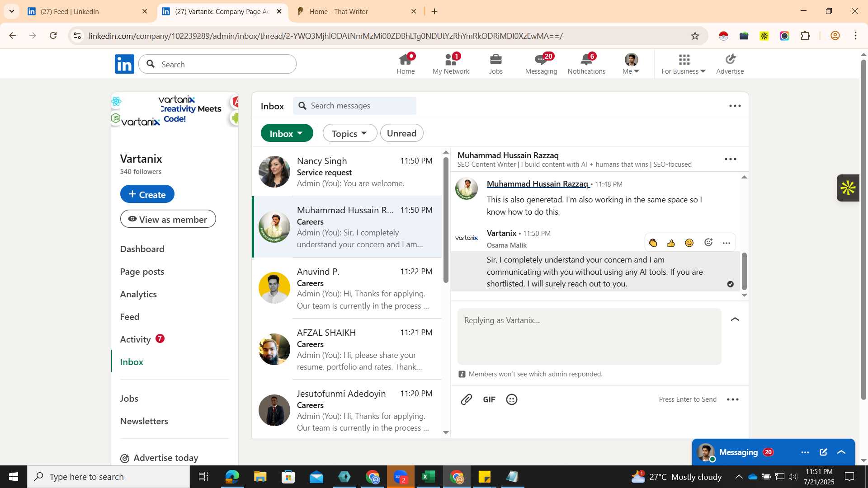
Task: Focus the LinkedIn Search box
Action: click(x=217, y=64)
